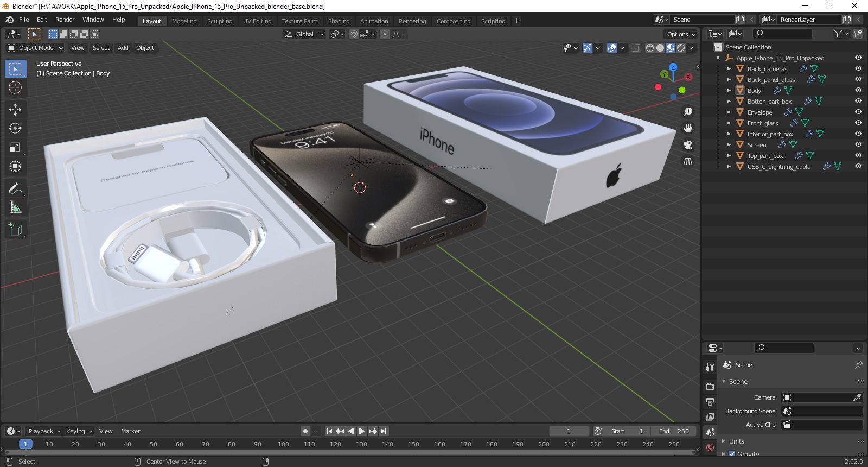Activate the Scale tool
This screenshot has height=467, width=868.
[15, 148]
